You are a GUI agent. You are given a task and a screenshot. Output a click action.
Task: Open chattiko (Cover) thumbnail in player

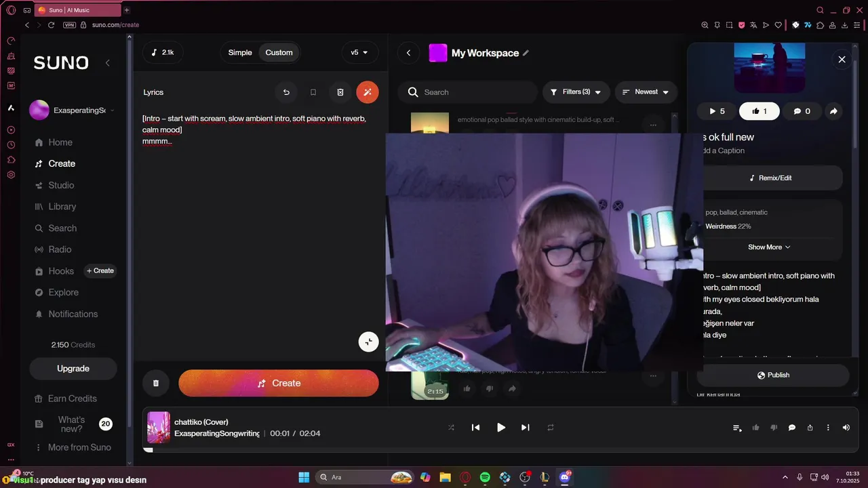click(x=159, y=428)
